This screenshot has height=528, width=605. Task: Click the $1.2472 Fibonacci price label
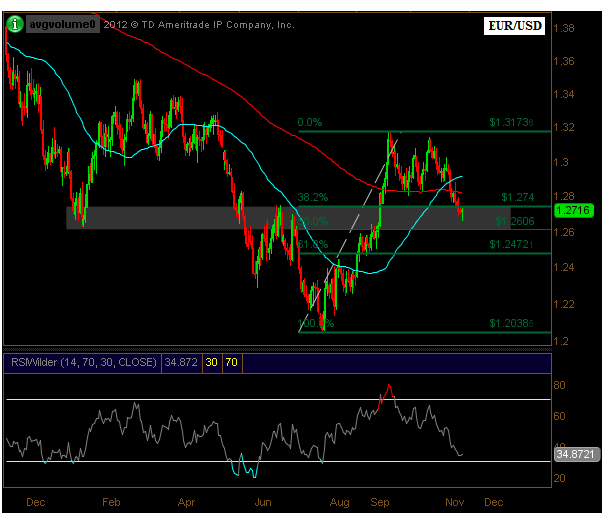point(511,244)
